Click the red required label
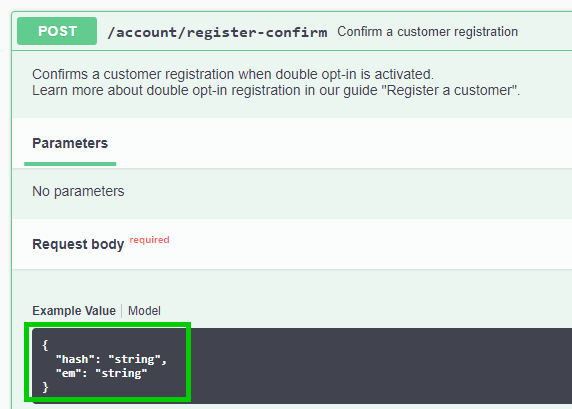Viewport: 572px width, 409px height. tap(149, 240)
